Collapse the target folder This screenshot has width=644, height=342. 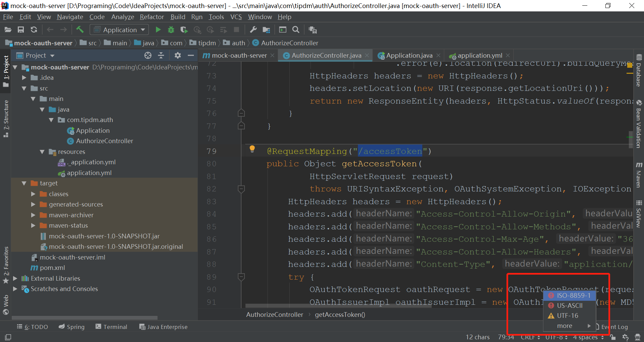tap(24, 183)
